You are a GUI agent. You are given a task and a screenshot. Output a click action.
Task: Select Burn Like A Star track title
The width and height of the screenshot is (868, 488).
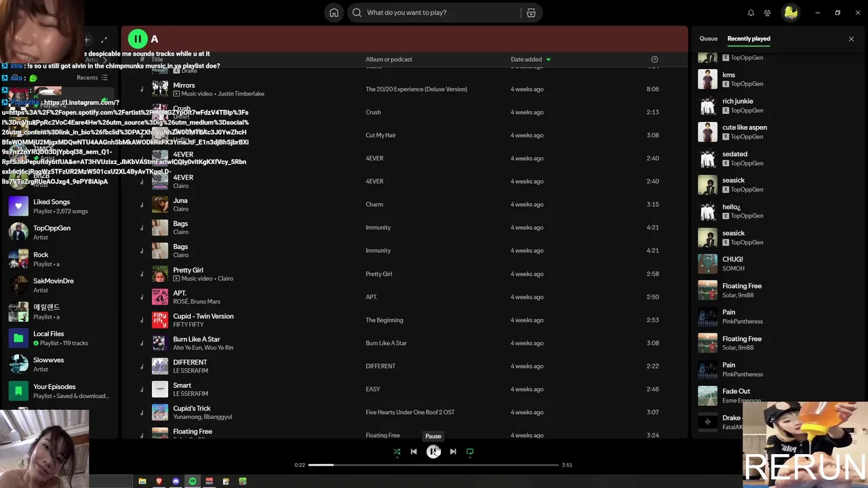tap(197, 339)
